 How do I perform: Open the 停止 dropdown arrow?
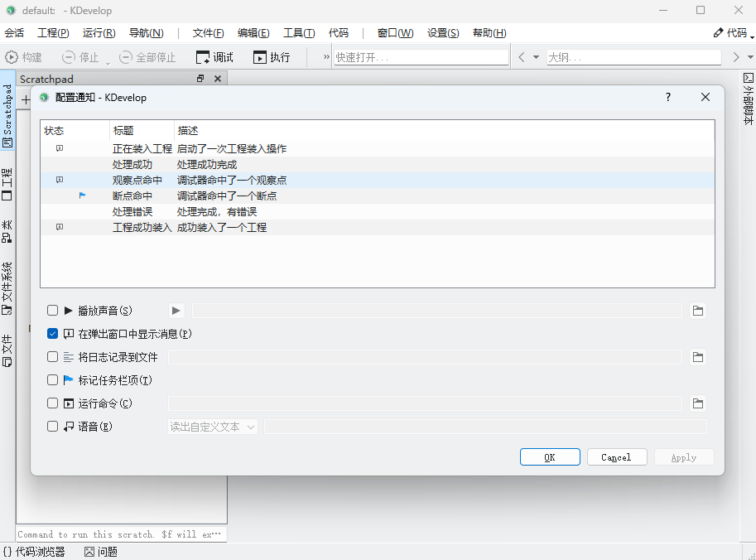(108, 63)
